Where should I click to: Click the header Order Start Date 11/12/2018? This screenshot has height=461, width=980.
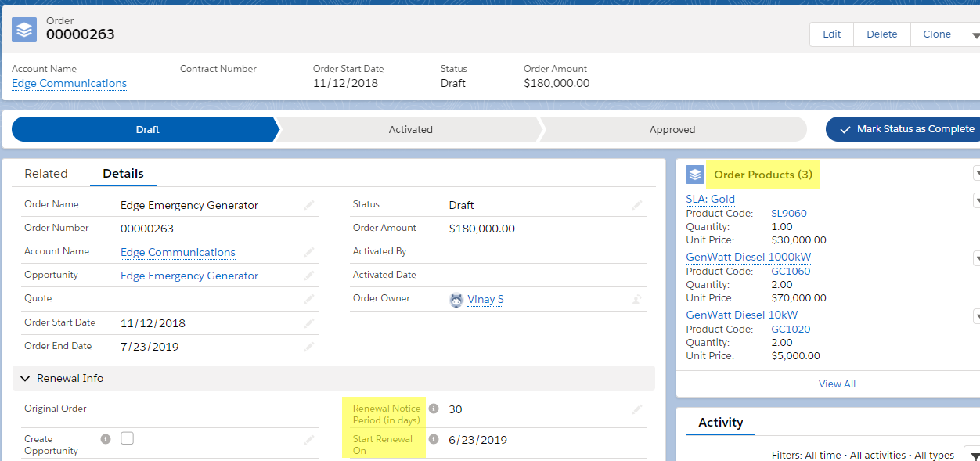pos(345,83)
